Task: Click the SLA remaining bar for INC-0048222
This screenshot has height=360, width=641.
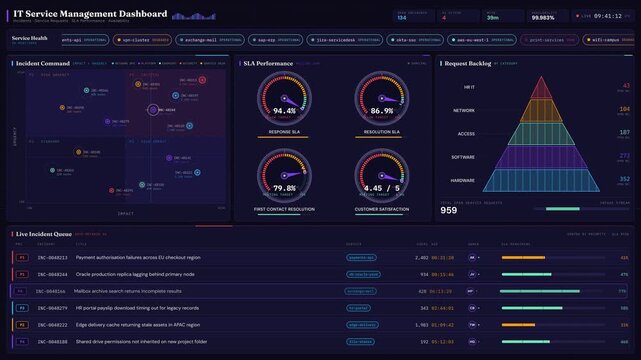Action: click(x=553, y=325)
